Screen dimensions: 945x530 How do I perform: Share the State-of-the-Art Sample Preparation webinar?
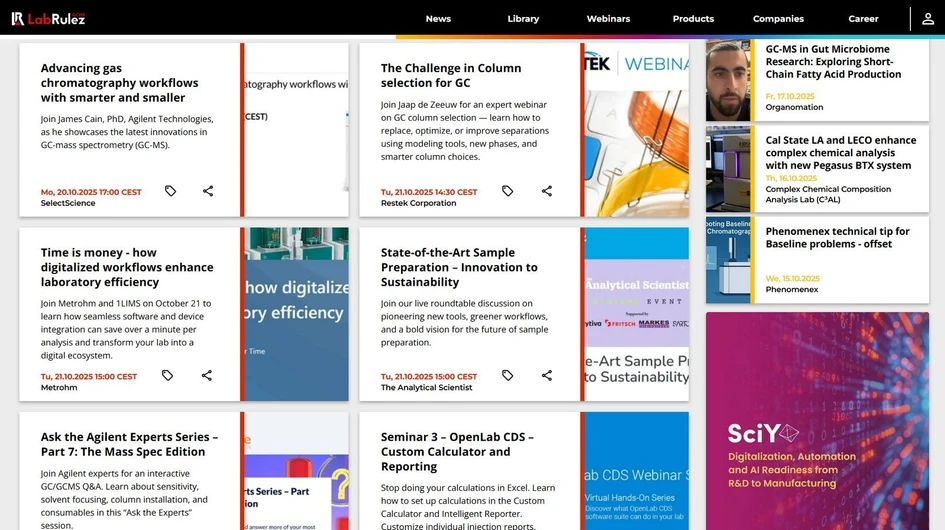[x=547, y=376]
